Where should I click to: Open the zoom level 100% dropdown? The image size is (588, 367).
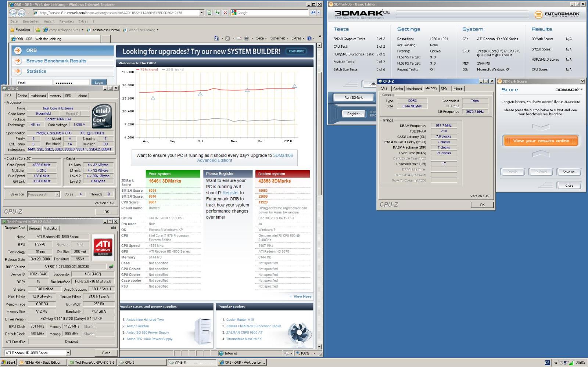pyautogui.click(x=315, y=353)
